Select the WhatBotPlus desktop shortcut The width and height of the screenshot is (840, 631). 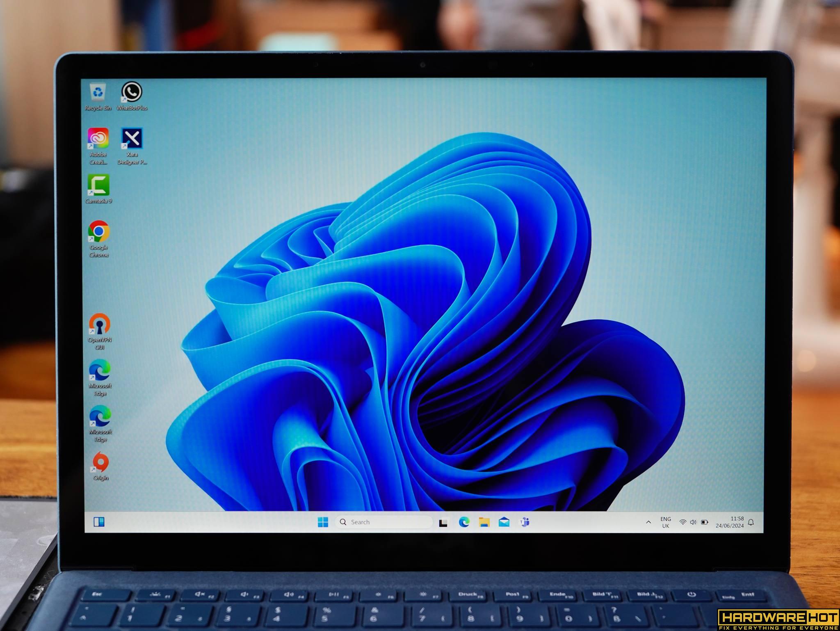[132, 92]
